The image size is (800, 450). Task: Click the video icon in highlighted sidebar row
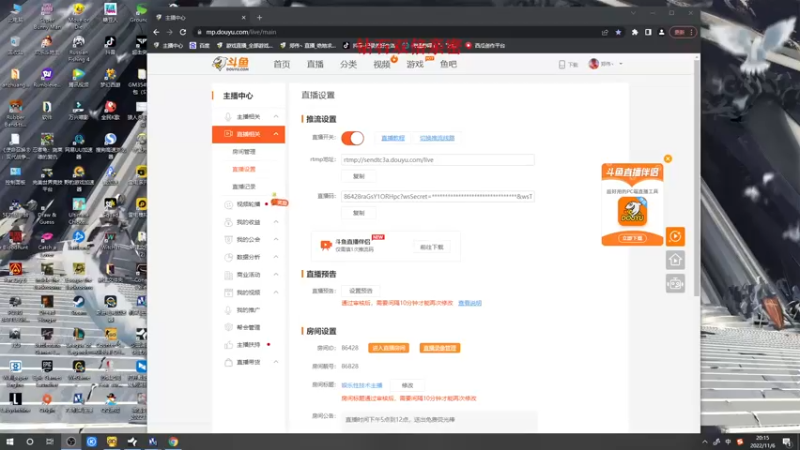click(x=228, y=134)
